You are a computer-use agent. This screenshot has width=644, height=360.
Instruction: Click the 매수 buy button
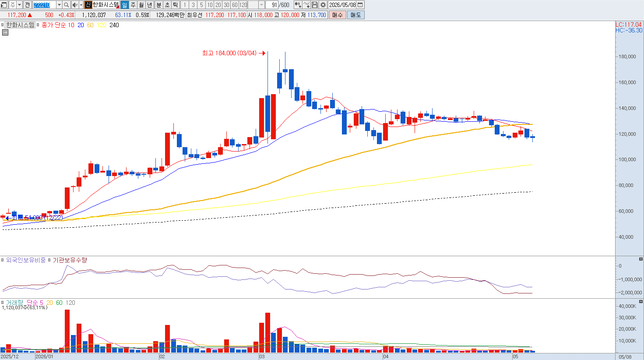[338, 15]
